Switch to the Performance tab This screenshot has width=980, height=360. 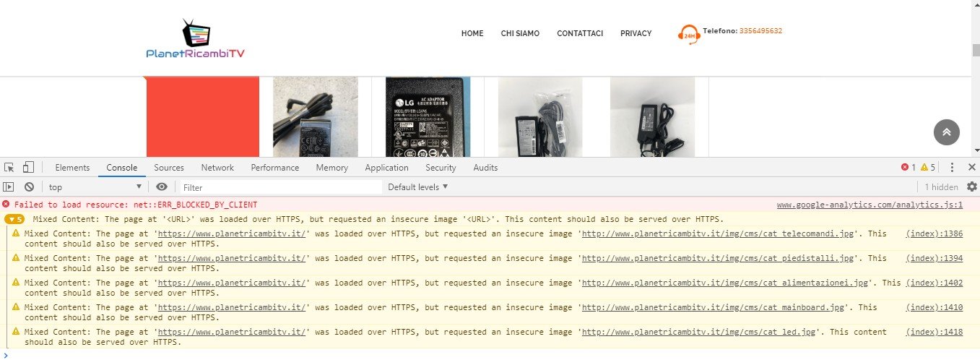(x=274, y=168)
